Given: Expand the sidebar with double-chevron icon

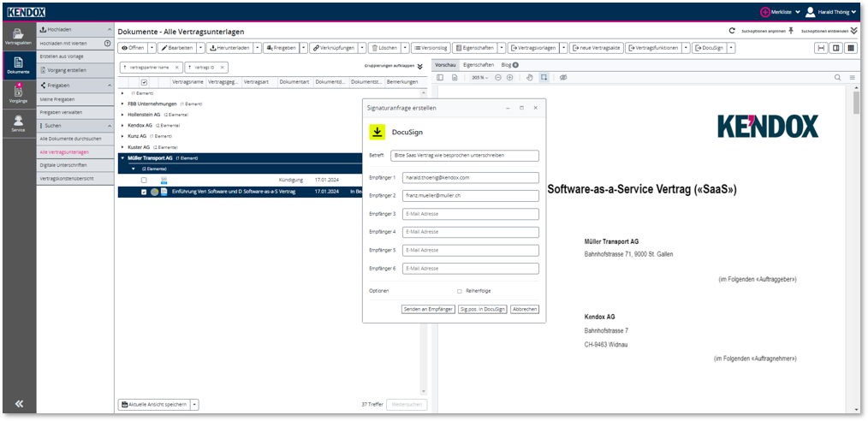Looking at the screenshot, I should tap(18, 404).
